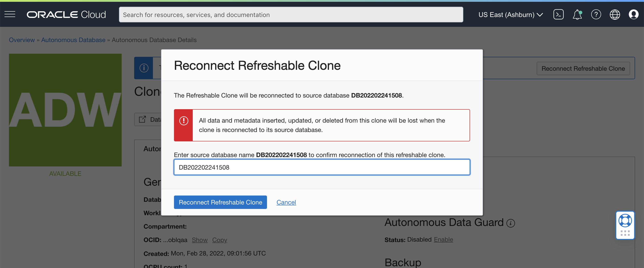Show the full OCID

point(199,240)
